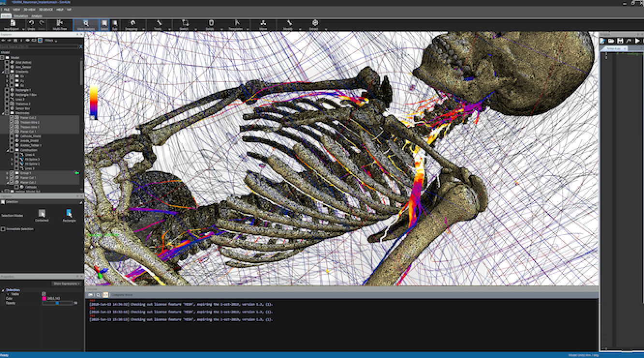Collapse the Construction folder in tree
644x358 pixels.
7,150
